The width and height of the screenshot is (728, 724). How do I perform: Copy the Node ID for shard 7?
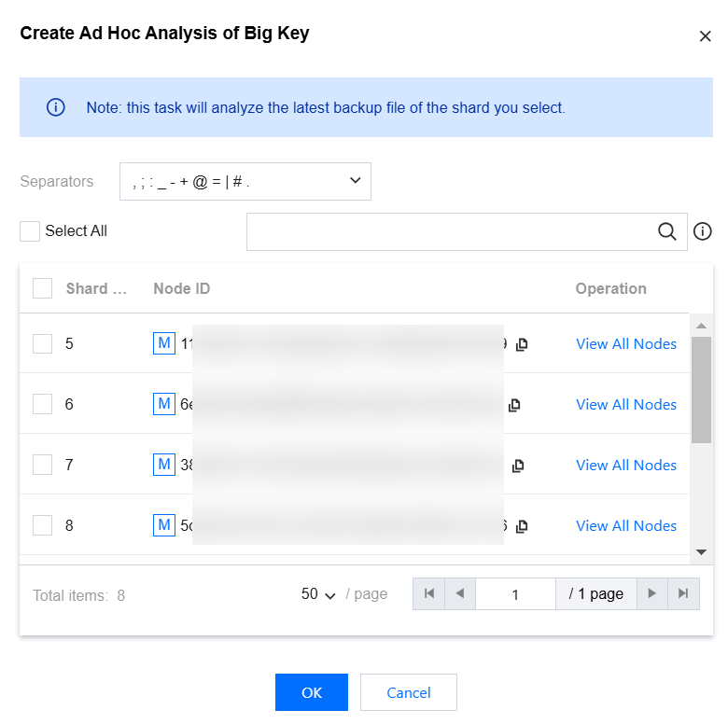[x=518, y=466]
